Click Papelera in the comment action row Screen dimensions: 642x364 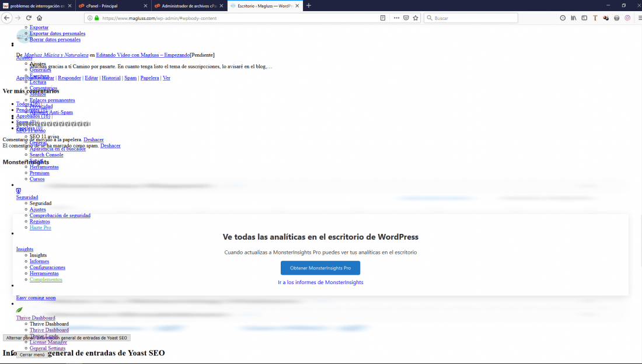[149, 78]
